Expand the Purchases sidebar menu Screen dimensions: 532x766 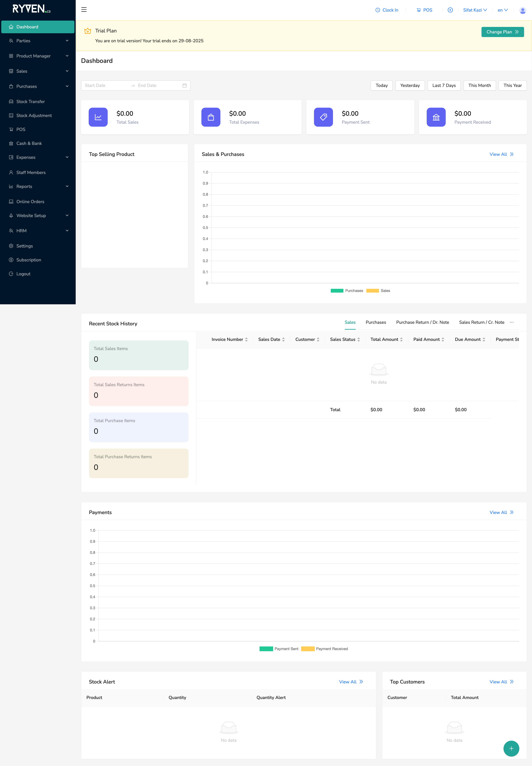[38, 86]
